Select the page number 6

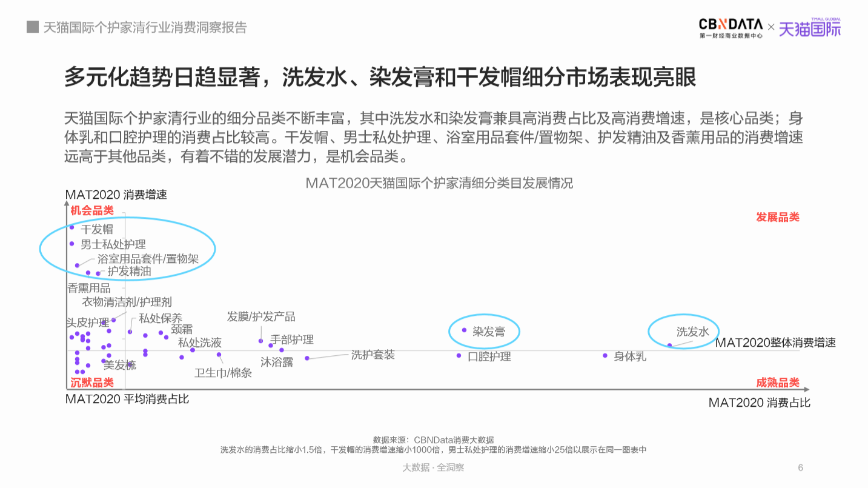(x=801, y=467)
